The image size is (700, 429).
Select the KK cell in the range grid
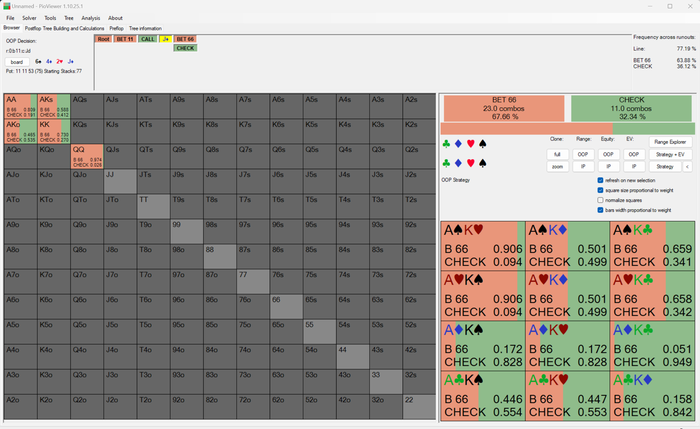click(x=54, y=131)
